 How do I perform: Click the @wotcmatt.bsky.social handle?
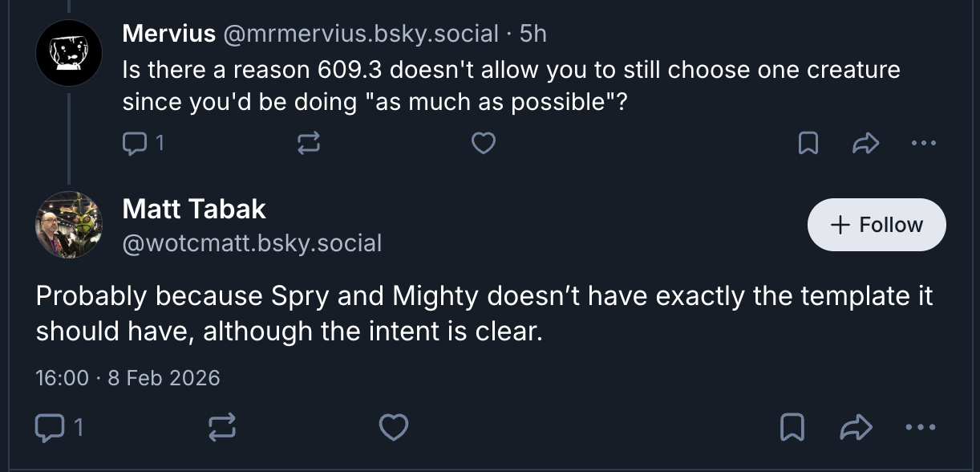(252, 242)
